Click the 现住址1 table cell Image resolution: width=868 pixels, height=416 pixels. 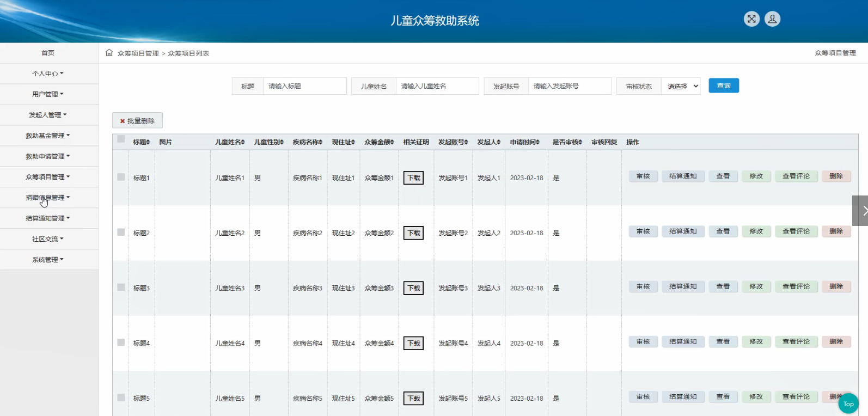[x=343, y=178]
